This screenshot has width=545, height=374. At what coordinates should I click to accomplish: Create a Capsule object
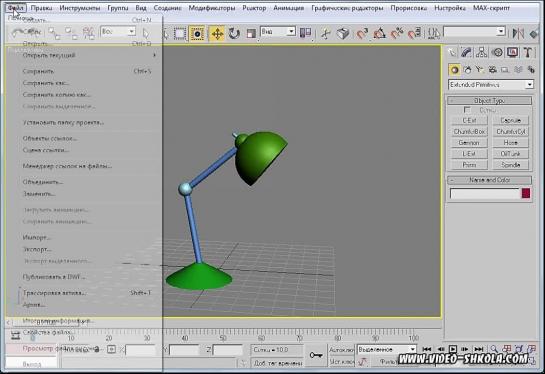point(510,120)
